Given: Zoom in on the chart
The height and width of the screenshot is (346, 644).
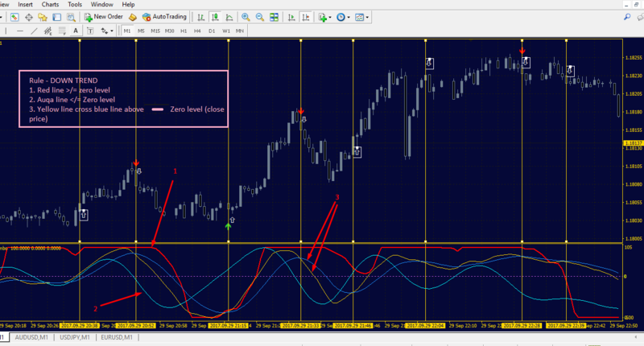Looking at the screenshot, I should point(246,17).
